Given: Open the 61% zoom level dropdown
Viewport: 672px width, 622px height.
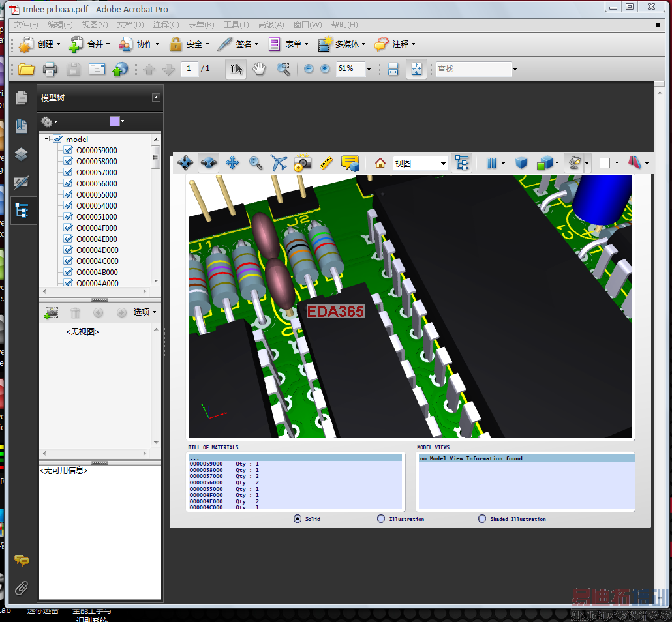Looking at the screenshot, I should (369, 69).
